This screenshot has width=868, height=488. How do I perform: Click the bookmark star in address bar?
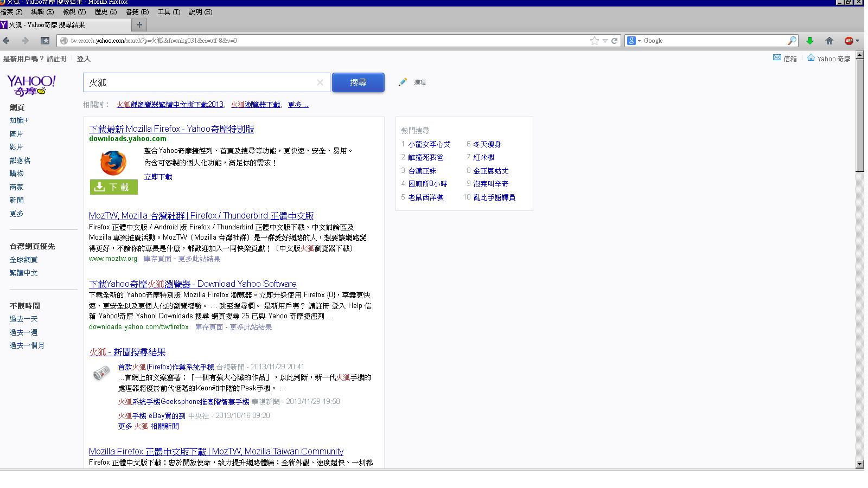(x=595, y=41)
